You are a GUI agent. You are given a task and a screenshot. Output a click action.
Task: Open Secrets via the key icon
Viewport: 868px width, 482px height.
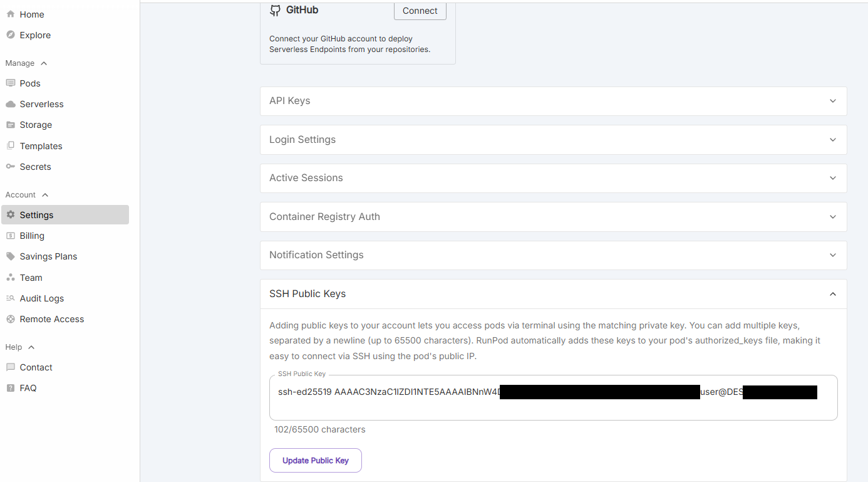[11, 167]
